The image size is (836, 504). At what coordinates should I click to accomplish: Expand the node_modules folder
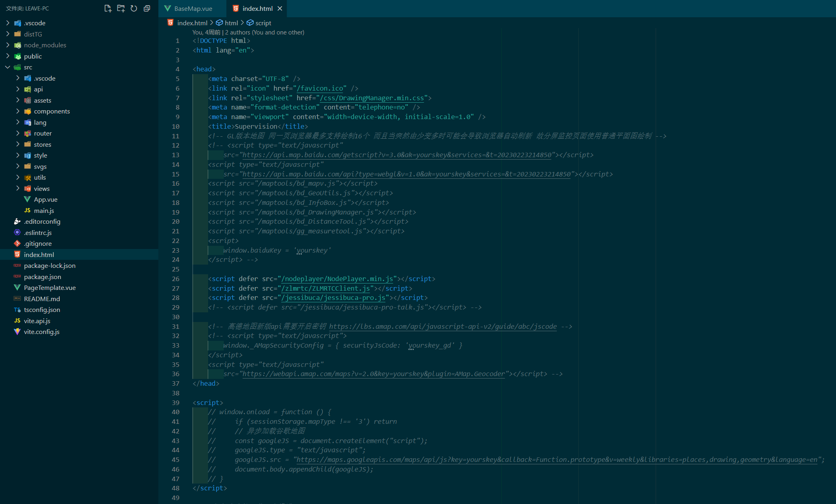coord(8,45)
